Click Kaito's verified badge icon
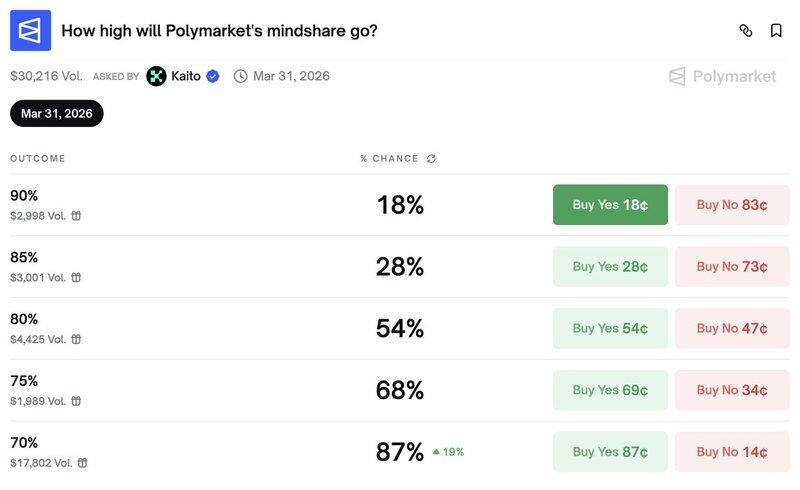This screenshot has width=800, height=490. (213, 76)
